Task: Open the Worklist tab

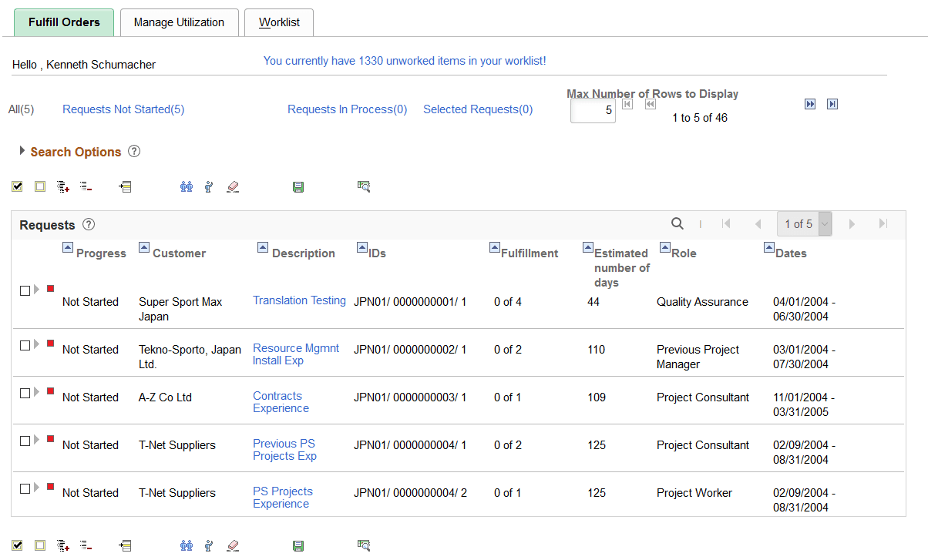Action: (278, 22)
